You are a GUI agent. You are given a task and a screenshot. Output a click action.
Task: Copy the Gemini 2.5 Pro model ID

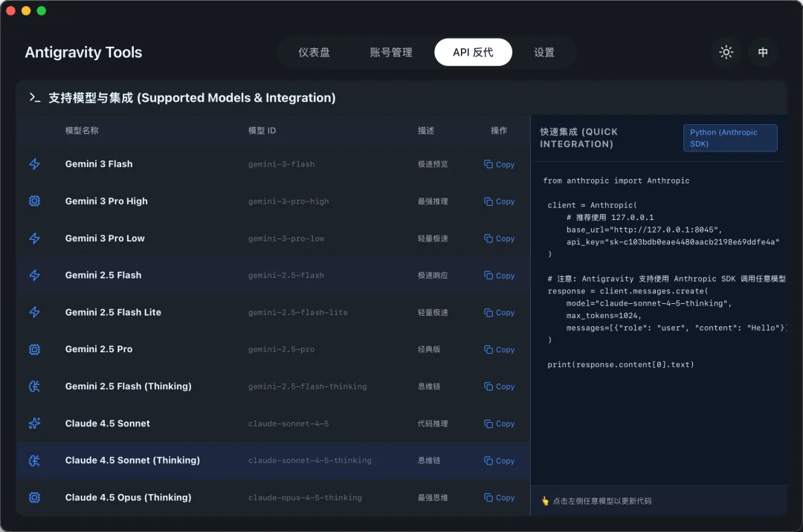click(498, 349)
